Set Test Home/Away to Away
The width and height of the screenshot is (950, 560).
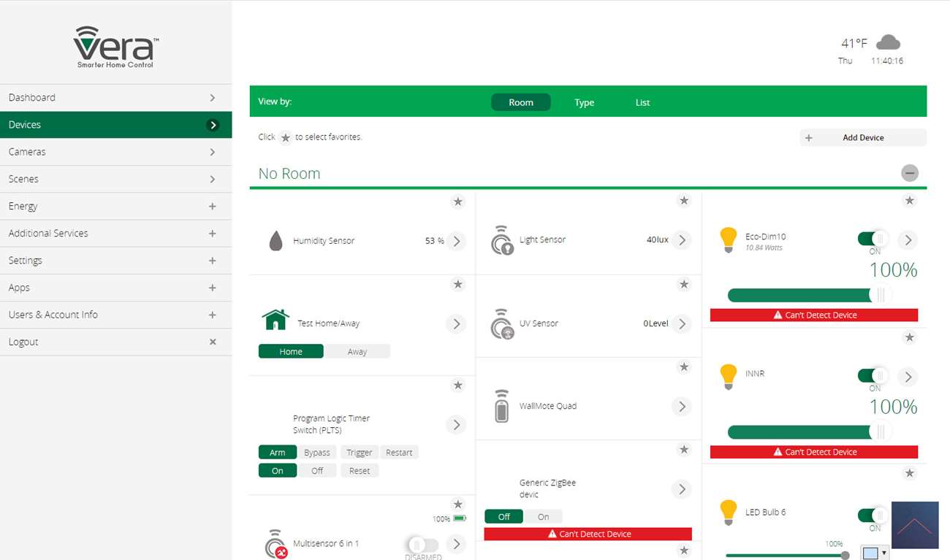pyautogui.click(x=357, y=351)
